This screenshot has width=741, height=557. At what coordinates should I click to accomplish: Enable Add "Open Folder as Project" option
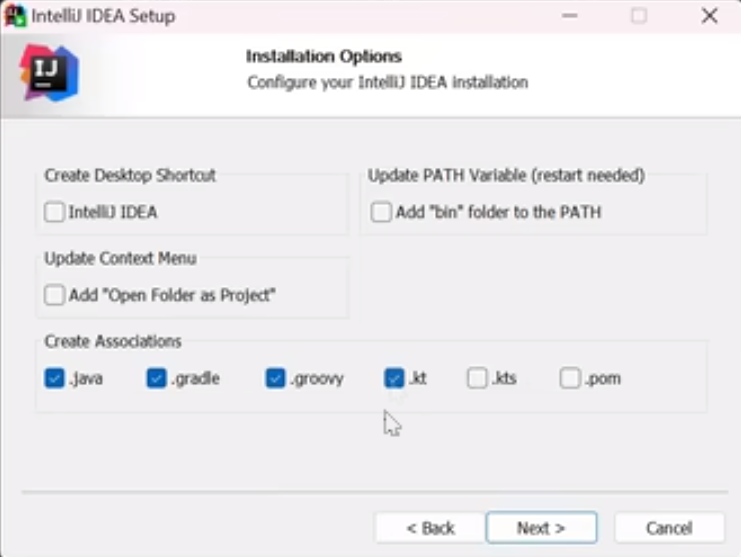tap(54, 295)
